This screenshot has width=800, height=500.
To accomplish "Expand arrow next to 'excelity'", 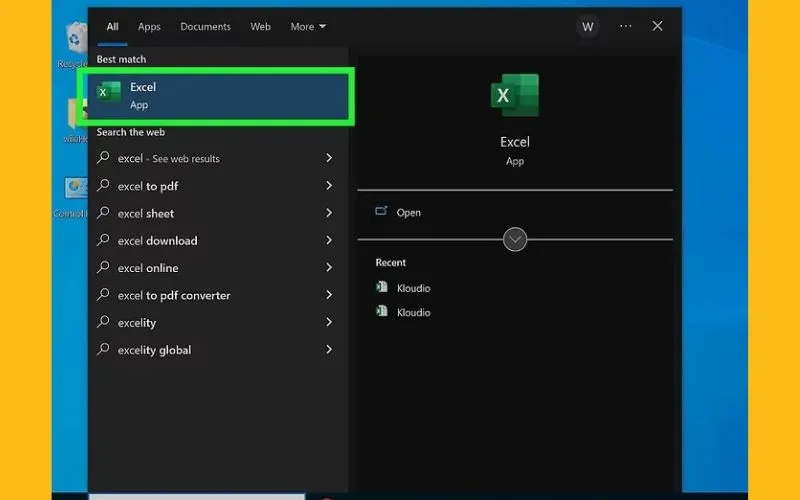I will pos(329,322).
